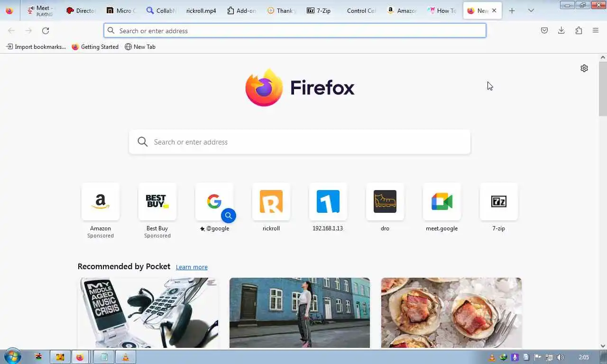Open a new tab with plus button

tap(512, 10)
